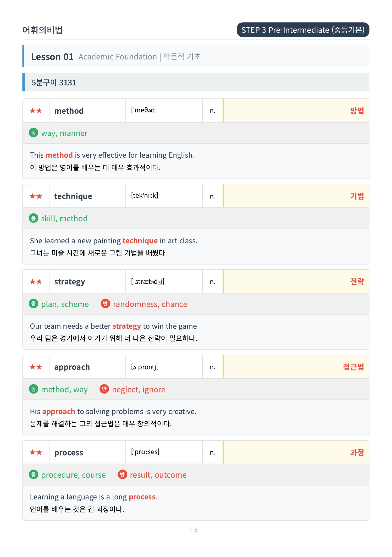
Task: Click the green synonym badge beside 'way, manner'
Action: click(33, 133)
